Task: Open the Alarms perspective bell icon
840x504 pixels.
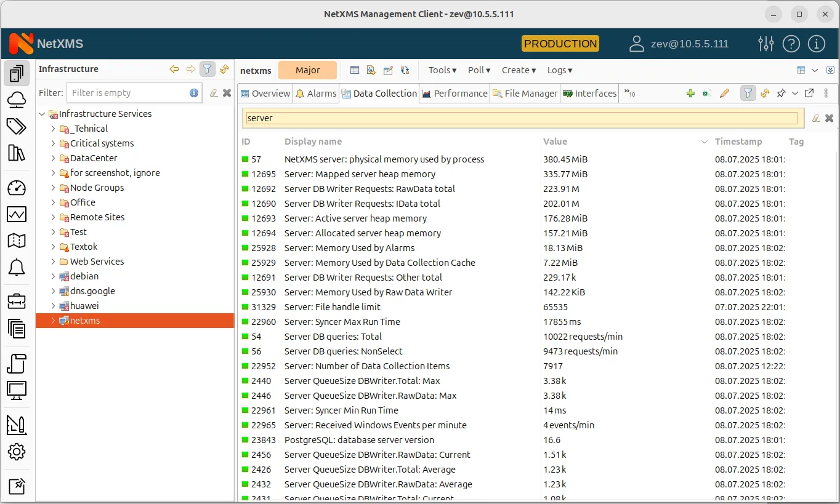Action: [x=17, y=267]
